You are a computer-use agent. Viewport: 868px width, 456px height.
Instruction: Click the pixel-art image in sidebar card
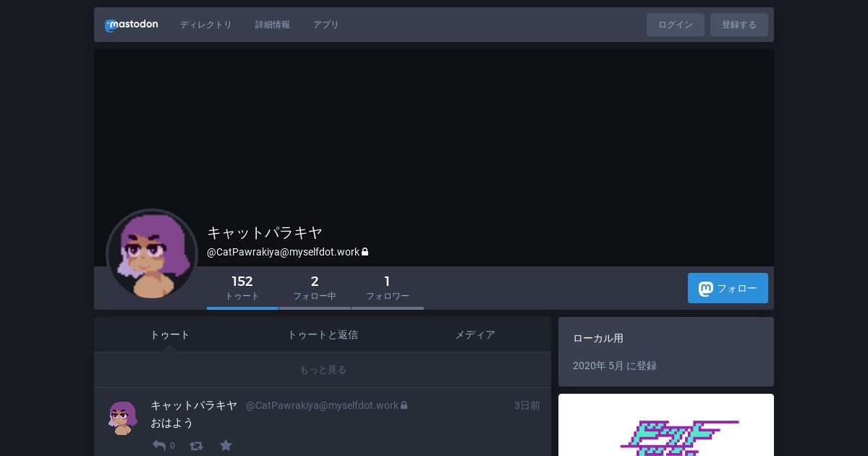point(666,425)
